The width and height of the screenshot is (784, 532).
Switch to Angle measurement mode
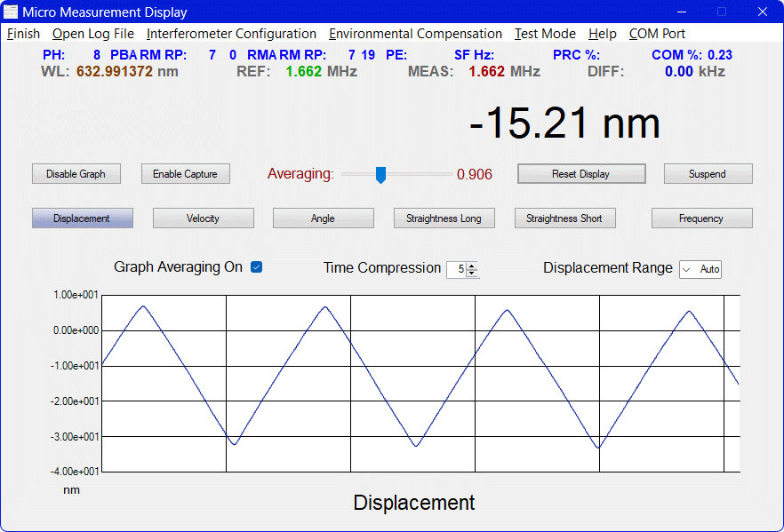click(x=323, y=218)
